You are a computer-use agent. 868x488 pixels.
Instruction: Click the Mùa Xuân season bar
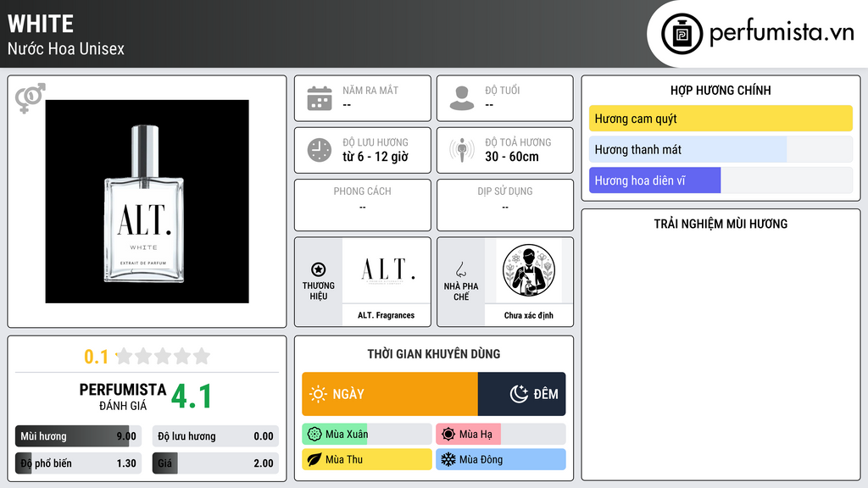366,435
